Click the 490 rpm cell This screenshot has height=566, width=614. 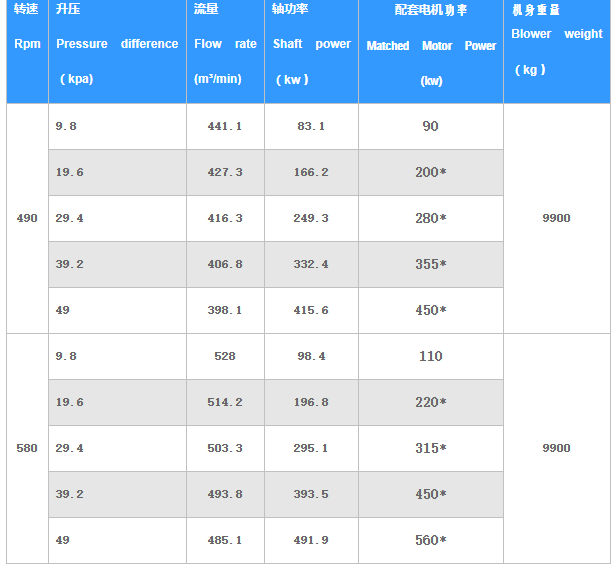pyautogui.click(x=27, y=218)
